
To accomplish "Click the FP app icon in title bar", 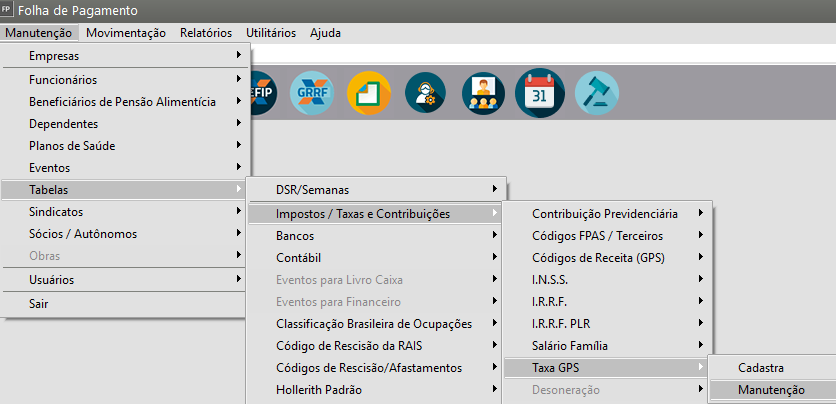I will tap(7, 10).
